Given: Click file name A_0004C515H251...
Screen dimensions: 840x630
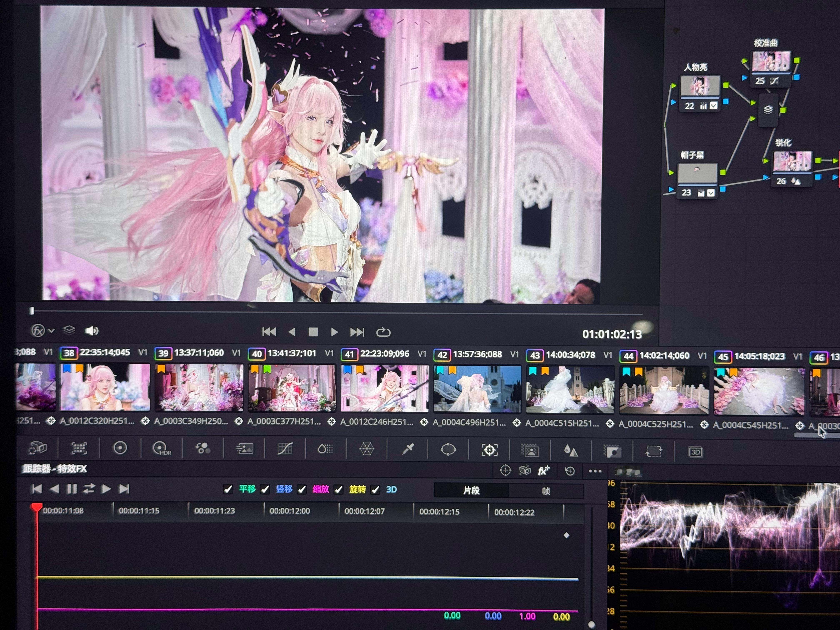Looking at the screenshot, I should click(562, 423).
